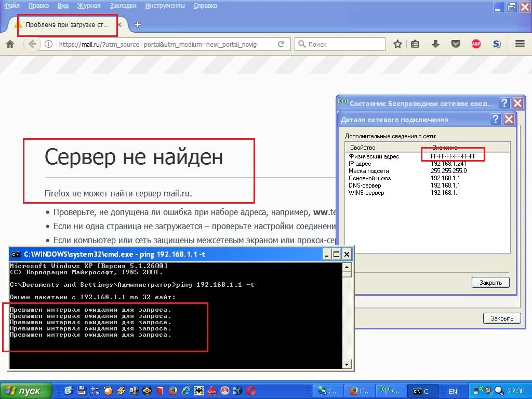Switch to the wireless status taskbar button

click(x=391, y=391)
